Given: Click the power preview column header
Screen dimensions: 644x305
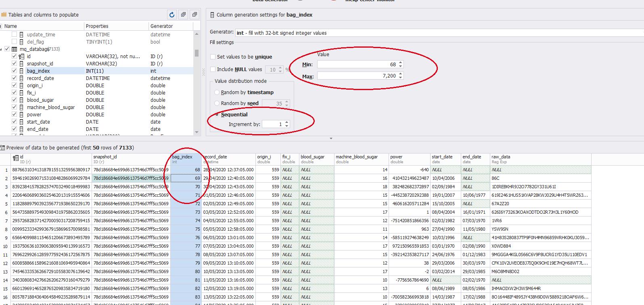Looking at the screenshot, I should click(x=410, y=159).
